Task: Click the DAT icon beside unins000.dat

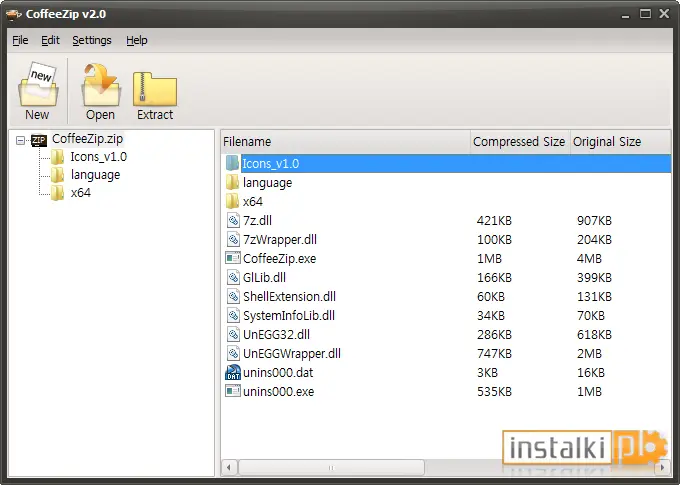Action: pos(233,372)
